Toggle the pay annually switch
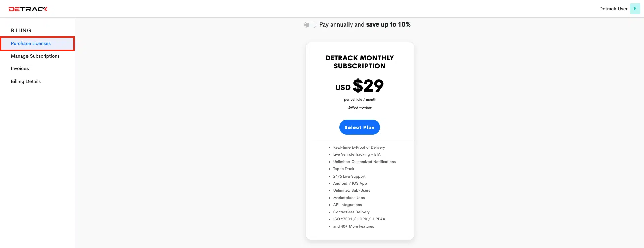The width and height of the screenshot is (644, 248). coord(310,25)
